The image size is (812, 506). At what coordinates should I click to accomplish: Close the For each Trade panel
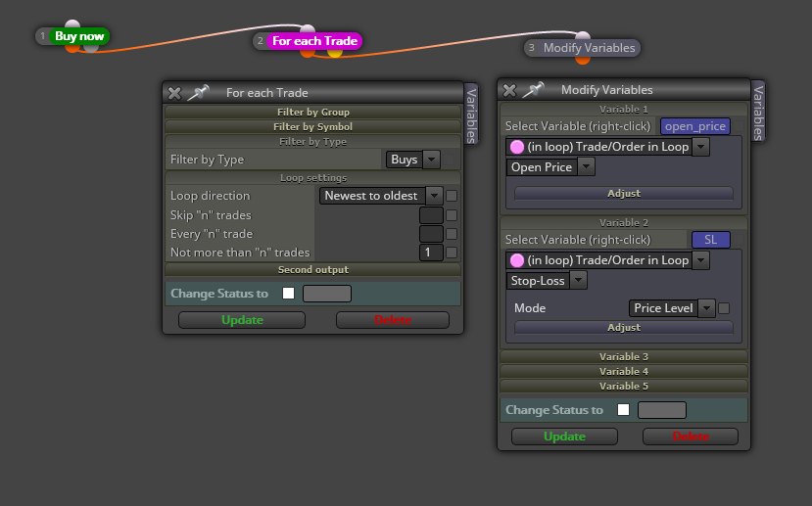[174, 93]
